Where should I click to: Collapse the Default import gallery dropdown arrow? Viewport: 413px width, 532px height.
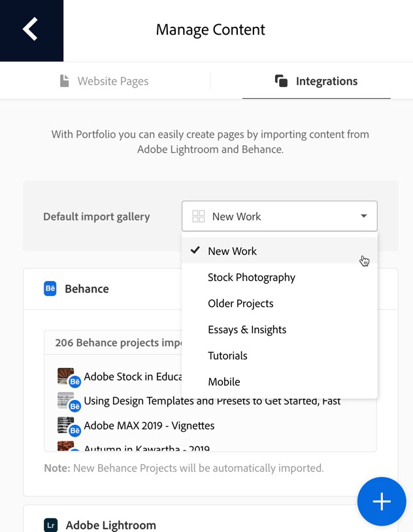pos(364,216)
